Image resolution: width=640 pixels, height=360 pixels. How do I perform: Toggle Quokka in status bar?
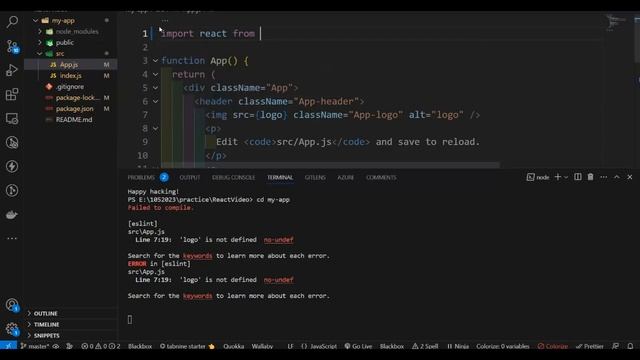(233, 346)
